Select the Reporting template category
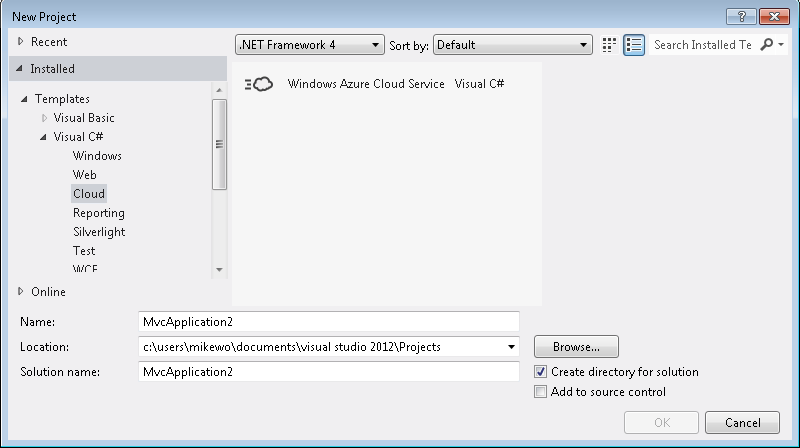800x448 pixels. (98, 213)
